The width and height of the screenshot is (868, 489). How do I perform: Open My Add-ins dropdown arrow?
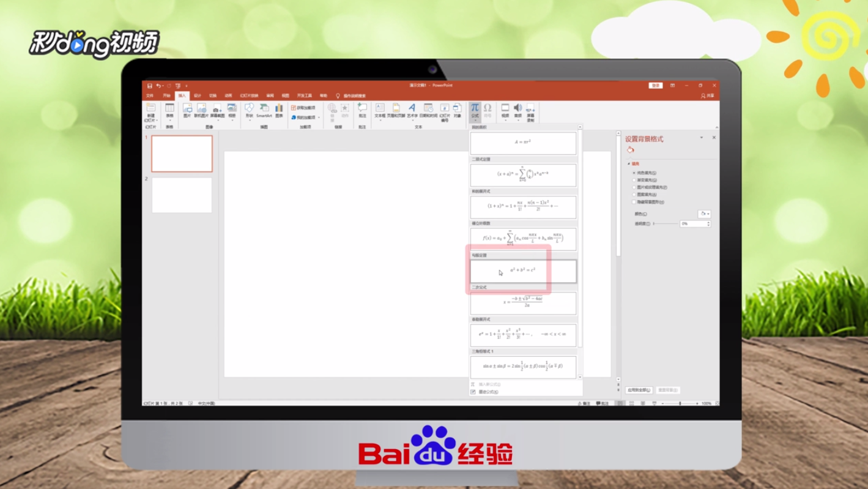point(319,118)
